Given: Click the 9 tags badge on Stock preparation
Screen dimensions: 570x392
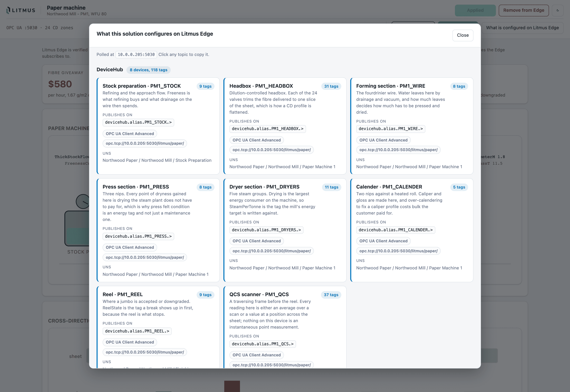Looking at the screenshot, I should (x=205, y=86).
